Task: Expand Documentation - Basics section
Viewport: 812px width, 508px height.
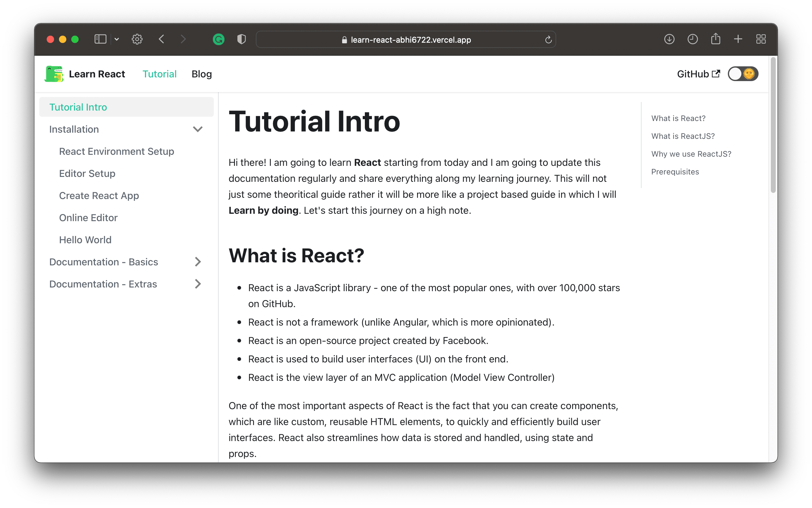Action: 198,262
